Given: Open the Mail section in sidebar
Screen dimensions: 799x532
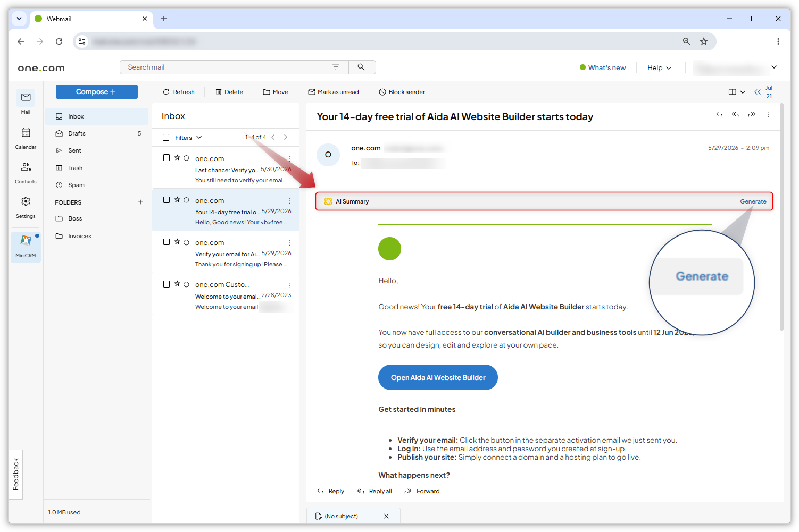Looking at the screenshot, I should (x=26, y=102).
